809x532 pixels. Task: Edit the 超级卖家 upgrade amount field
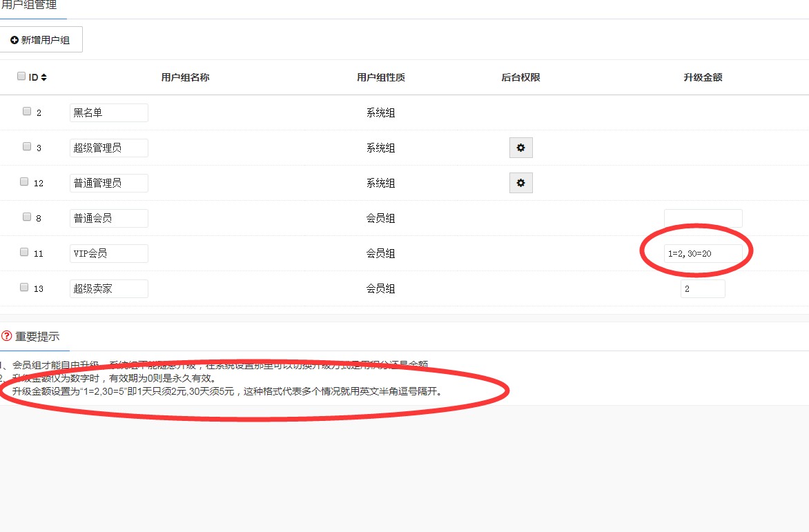[703, 289]
